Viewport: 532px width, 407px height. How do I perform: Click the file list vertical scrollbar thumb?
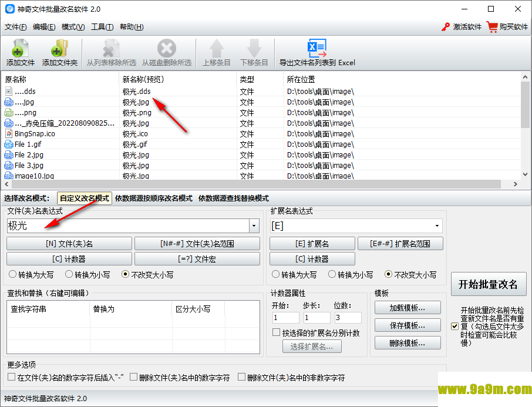(525, 105)
